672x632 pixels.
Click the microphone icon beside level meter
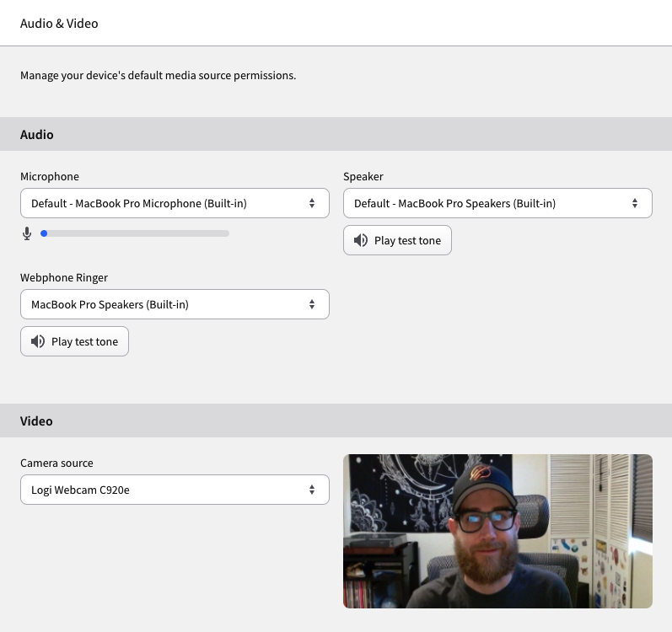[27, 233]
